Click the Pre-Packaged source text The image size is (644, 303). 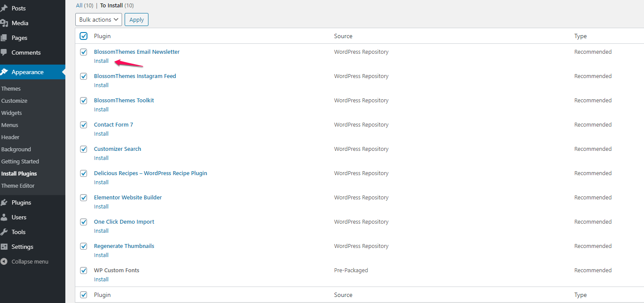point(351,270)
